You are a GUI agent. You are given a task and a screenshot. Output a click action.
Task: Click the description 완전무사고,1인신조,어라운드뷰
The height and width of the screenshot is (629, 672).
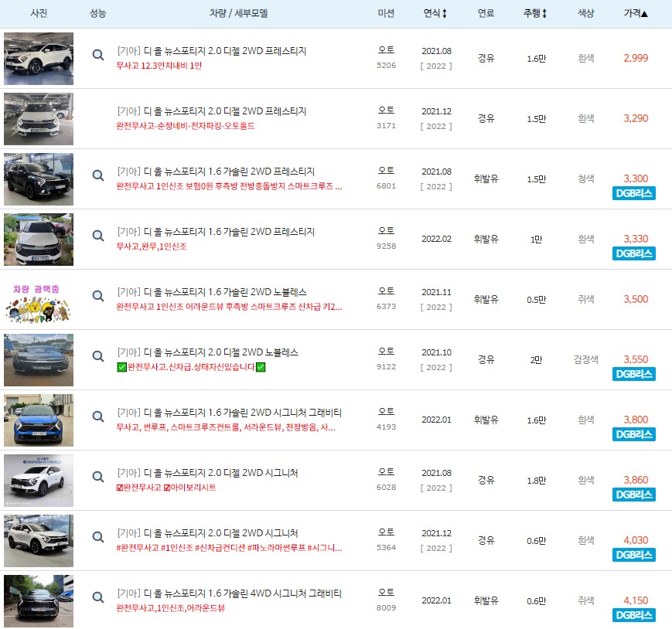click(171, 608)
